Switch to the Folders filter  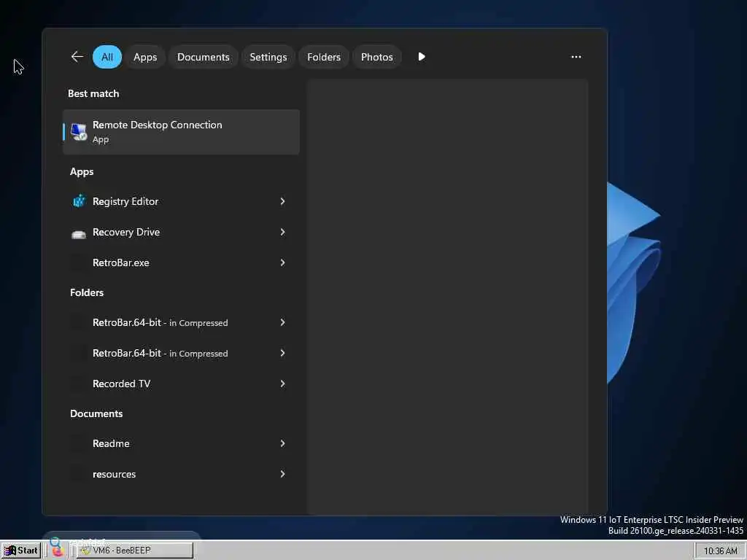324,57
